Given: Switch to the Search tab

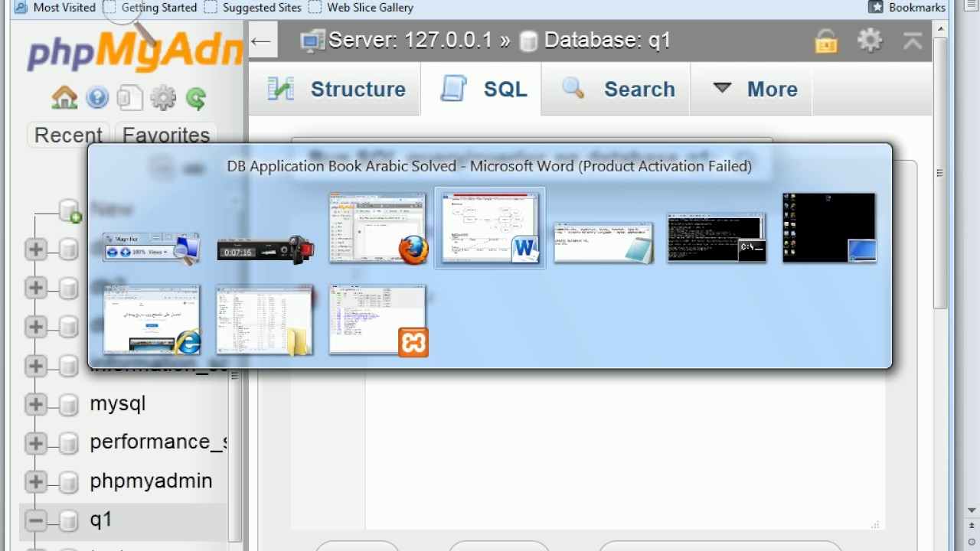Looking at the screenshot, I should click(x=616, y=89).
